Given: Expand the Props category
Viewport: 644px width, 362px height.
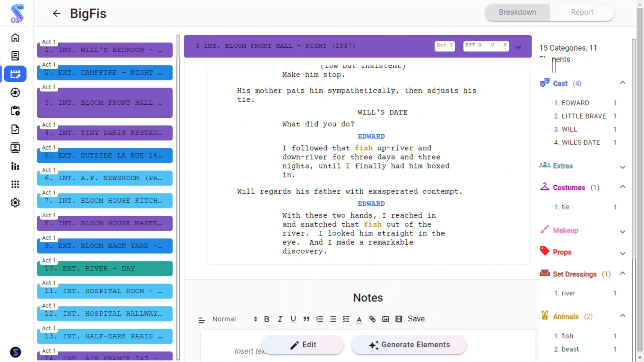Looking at the screenshot, I should click(623, 253).
